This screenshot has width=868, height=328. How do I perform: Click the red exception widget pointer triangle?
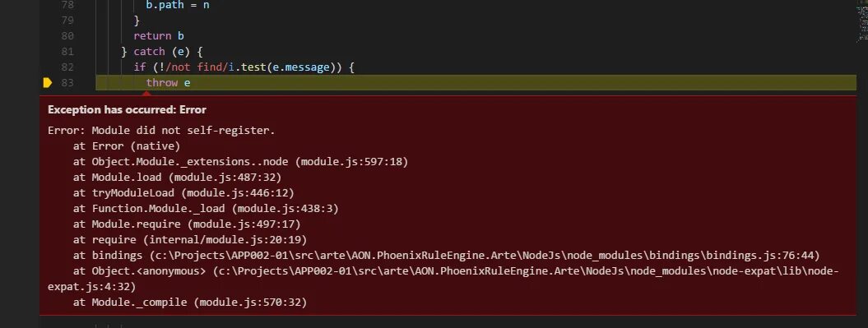point(146,93)
